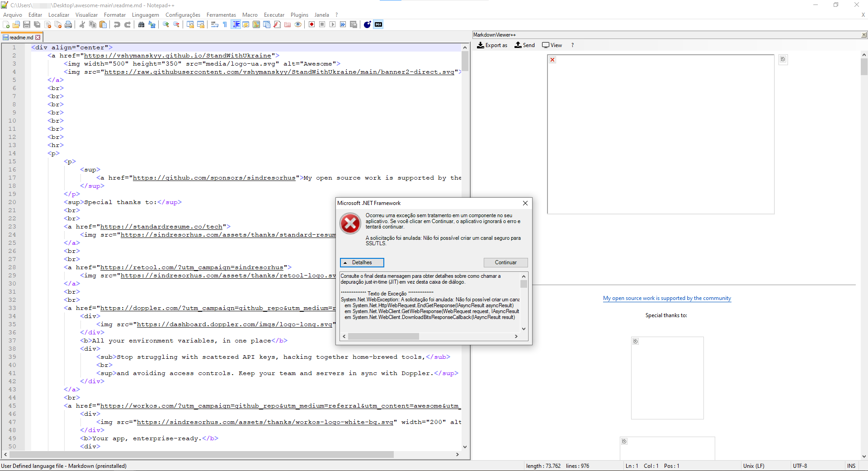Run macro multiple times icon
The width and height of the screenshot is (868, 471).
(343, 24)
